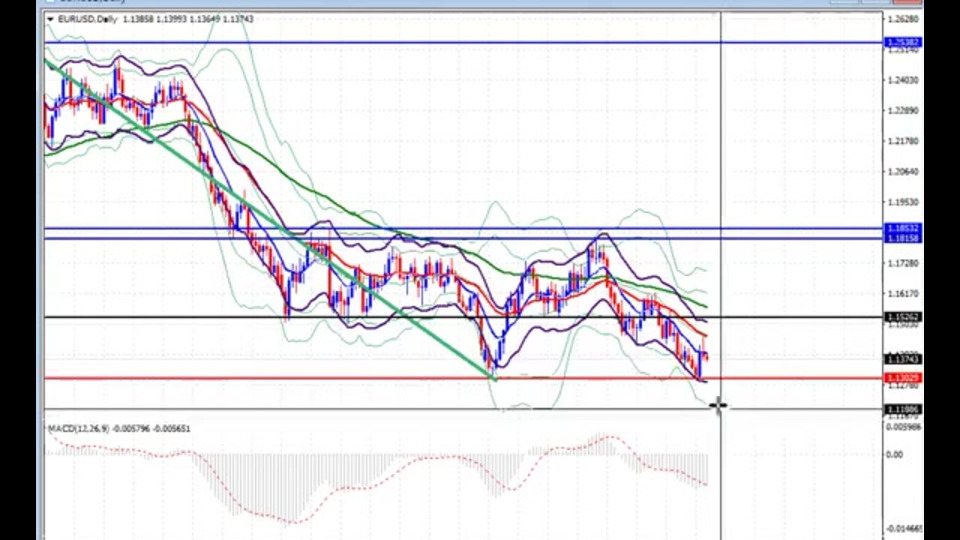Select the blue 1.25382 price label

tap(903, 42)
